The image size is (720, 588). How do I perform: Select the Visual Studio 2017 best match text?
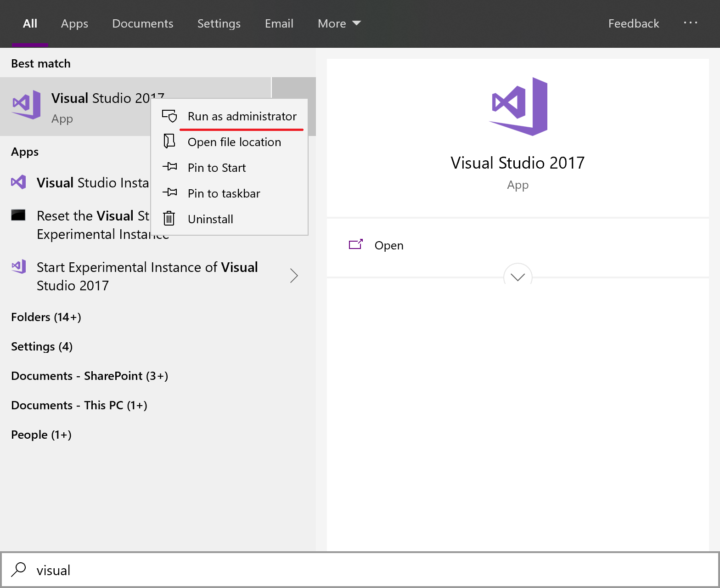coord(107,98)
